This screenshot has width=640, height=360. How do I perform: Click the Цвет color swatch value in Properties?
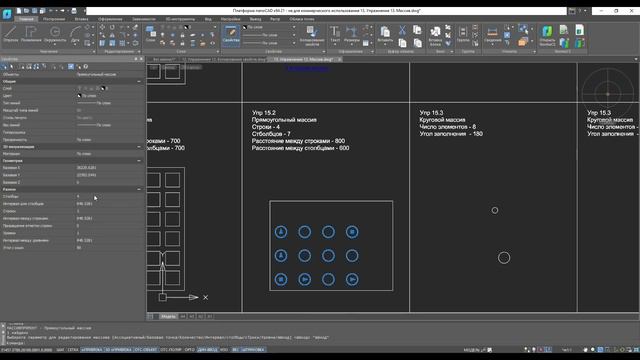[x=79, y=96]
